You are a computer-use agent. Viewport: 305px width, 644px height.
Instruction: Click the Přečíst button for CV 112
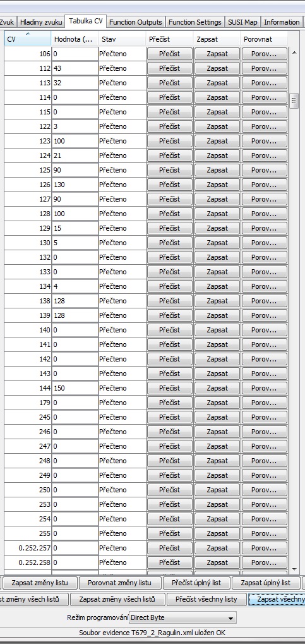(x=170, y=68)
